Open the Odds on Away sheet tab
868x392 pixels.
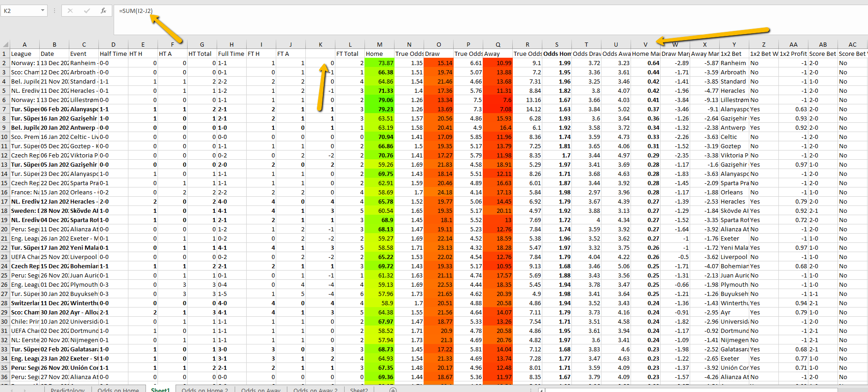(261, 389)
